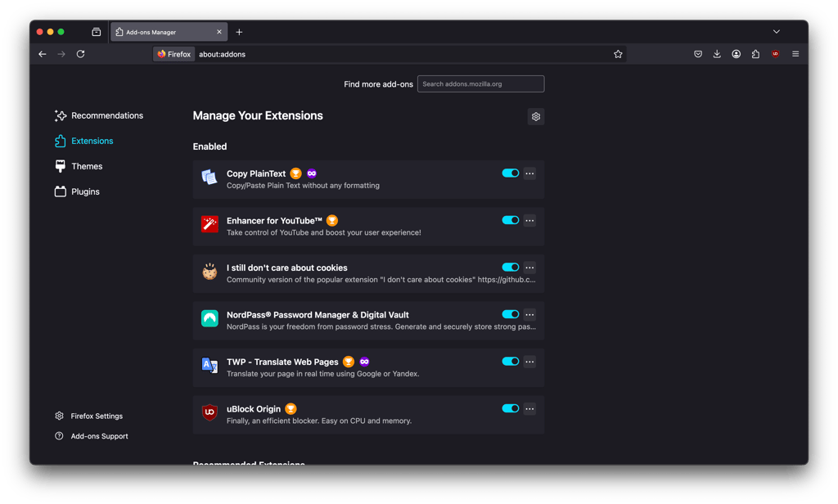
Task: Click the cookie icon of cookies extension
Action: pyautogui.click(x=209, y=271)
